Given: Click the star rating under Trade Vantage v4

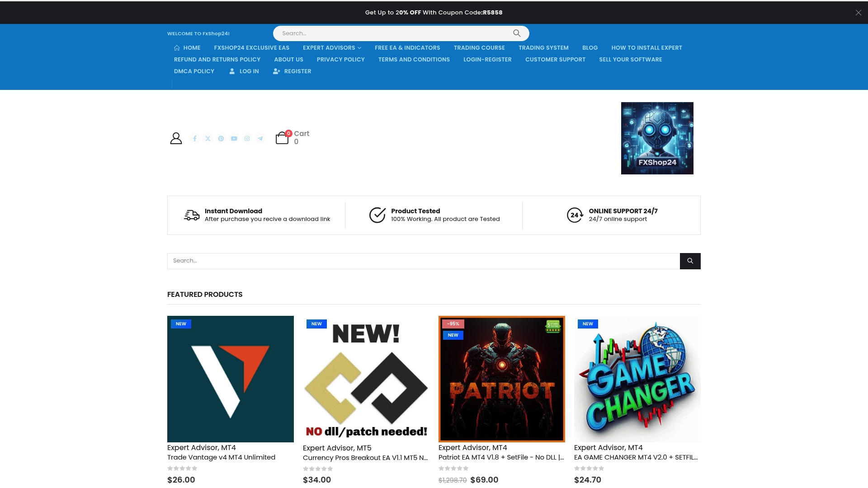Looking at the screenshot, I should coord(182,469).
